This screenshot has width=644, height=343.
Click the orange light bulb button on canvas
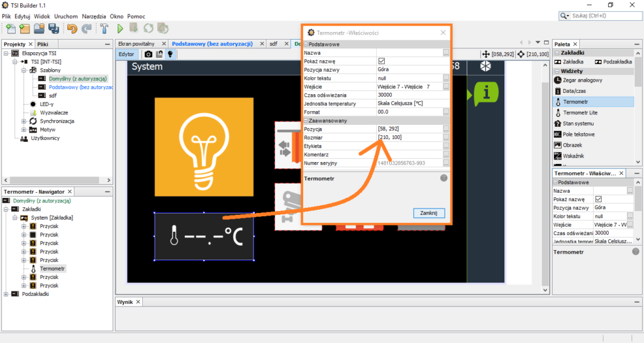[x=204, y=147]
